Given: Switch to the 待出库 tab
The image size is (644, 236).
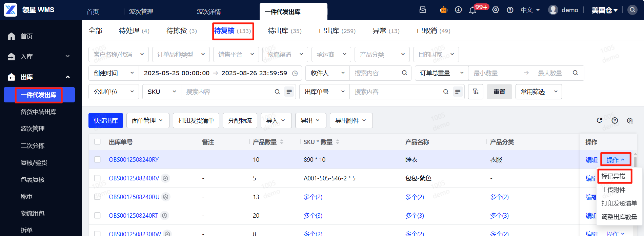Looking at the screenshot, I should tap(284, 31).
